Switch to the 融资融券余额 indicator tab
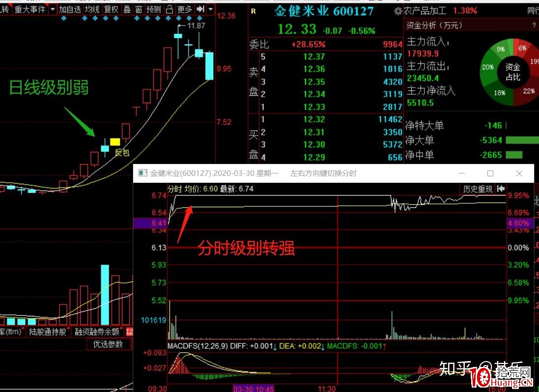This screenshot has height=392, width=539. click(x=97, y=332)
